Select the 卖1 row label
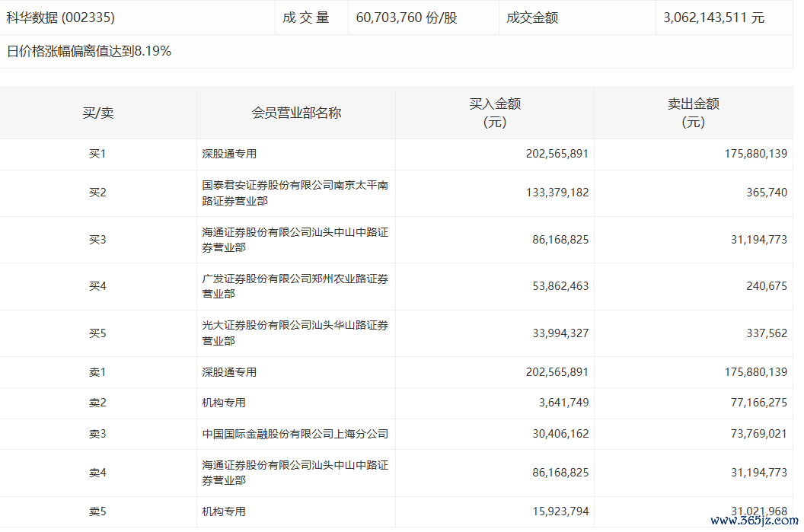This screenshot has width=804, height=532. pyautogui.click(x=97, y=372)
